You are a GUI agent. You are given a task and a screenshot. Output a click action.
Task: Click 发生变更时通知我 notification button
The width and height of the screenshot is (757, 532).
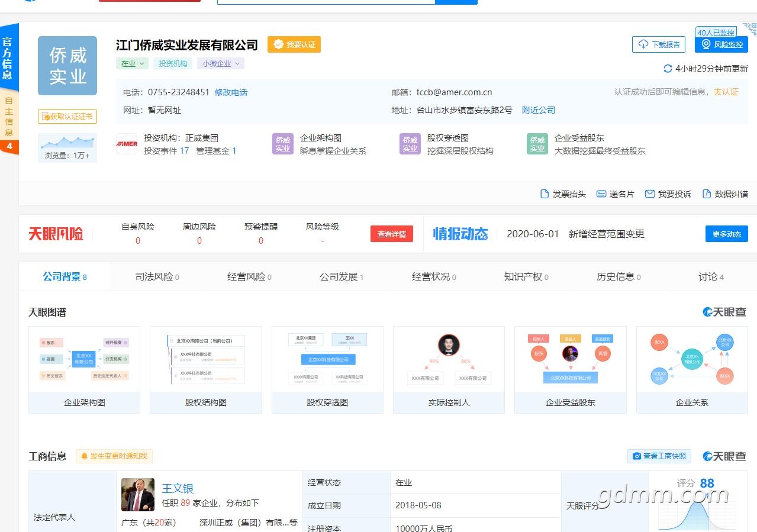coord(114,456)
